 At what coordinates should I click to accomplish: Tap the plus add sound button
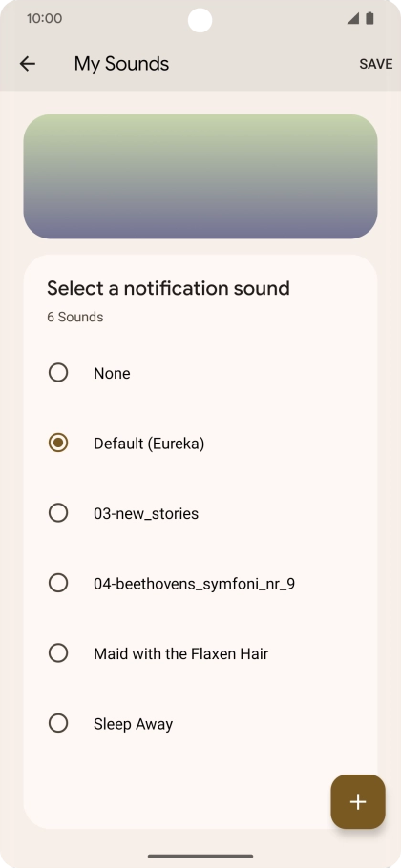click(358, 801)
